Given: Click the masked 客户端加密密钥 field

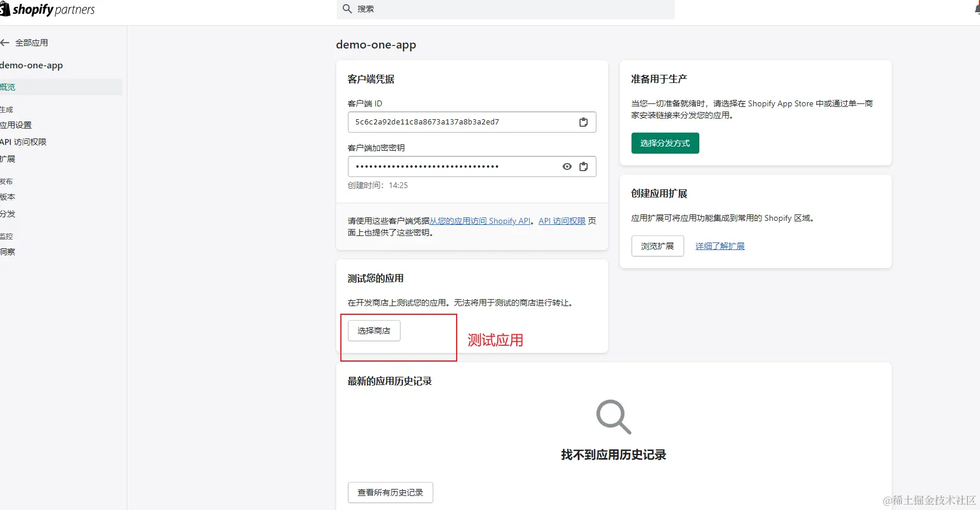Looking at the screenshot, I should tap(472, 166).
